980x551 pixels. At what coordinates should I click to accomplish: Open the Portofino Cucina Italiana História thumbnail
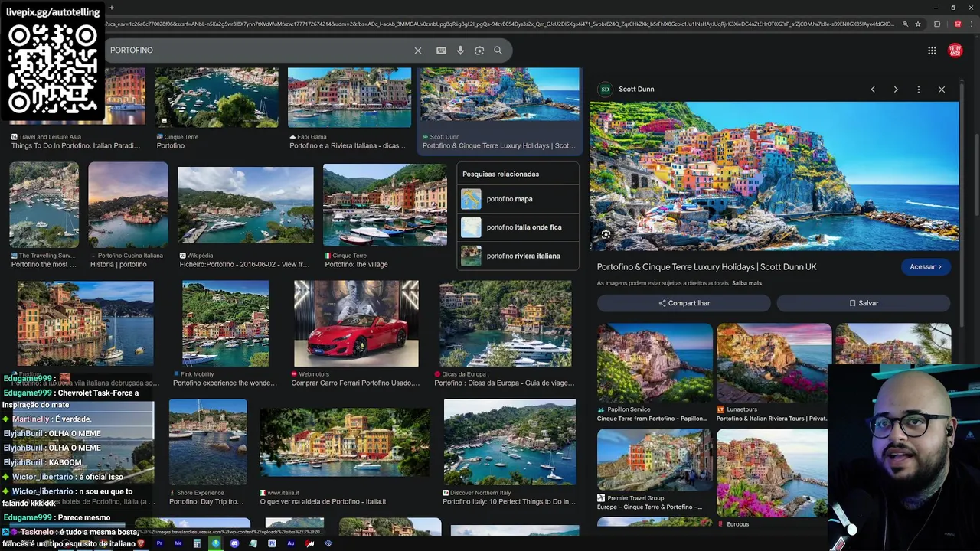(128, 205)
